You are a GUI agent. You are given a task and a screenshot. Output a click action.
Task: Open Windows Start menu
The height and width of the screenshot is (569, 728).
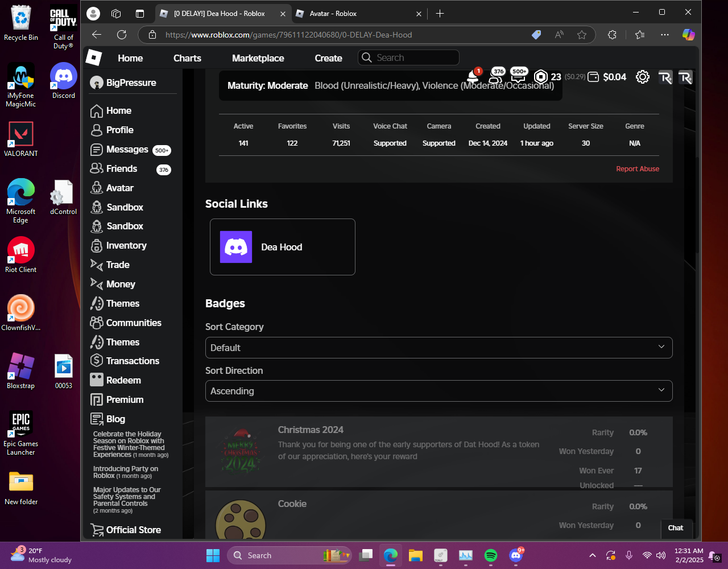point(213,555)
